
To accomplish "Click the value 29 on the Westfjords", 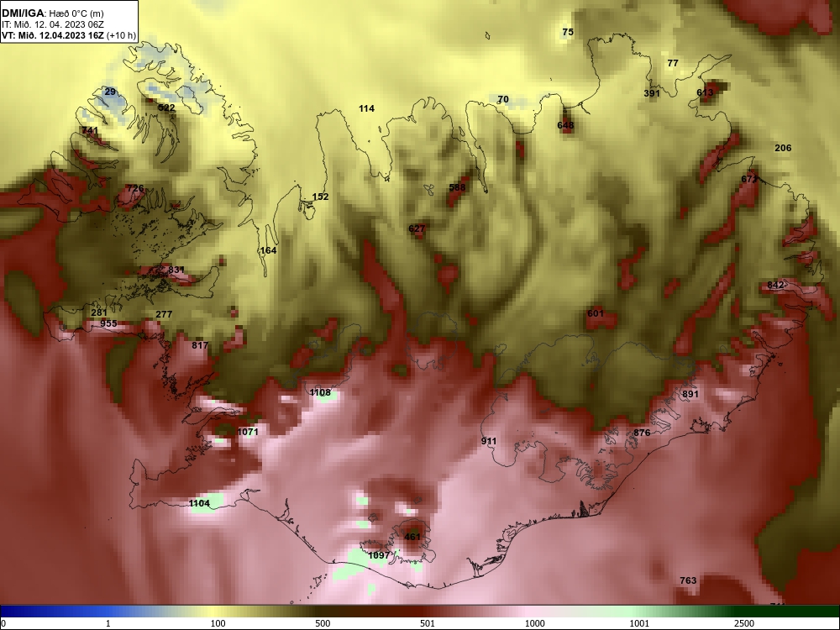I will point(110,92).
